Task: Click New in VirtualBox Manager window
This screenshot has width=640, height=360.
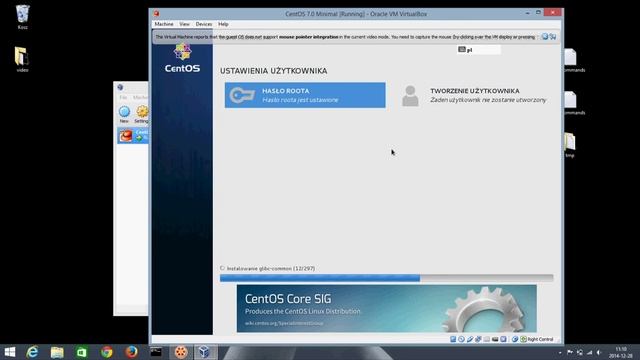Action: (x=124, y=114)
